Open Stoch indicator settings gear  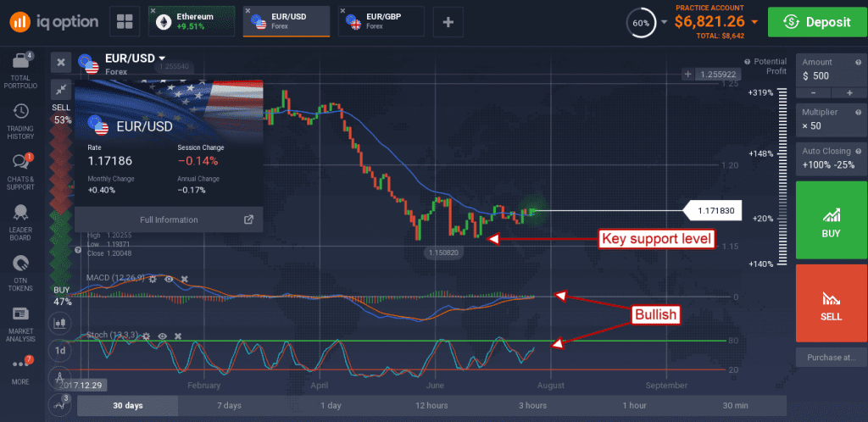click(x=146, y=336)
